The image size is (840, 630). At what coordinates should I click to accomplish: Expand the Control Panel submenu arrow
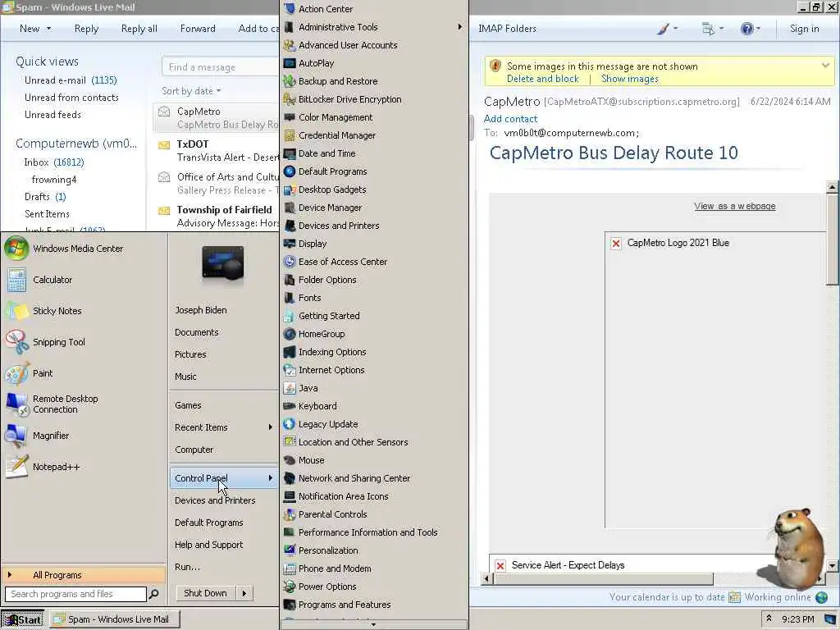click(271, 478)
